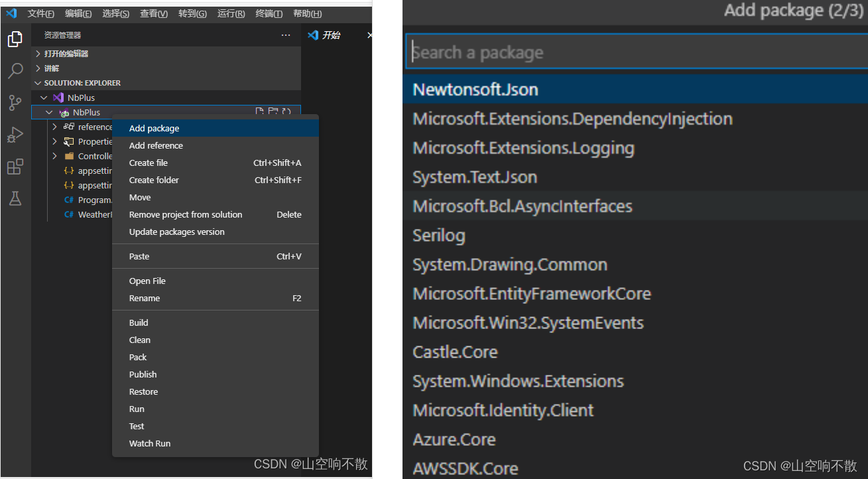Click the three-dots menu in explorer header
Image resolution: width=868 pixels, height=479 pixels.
coord(286,35)
